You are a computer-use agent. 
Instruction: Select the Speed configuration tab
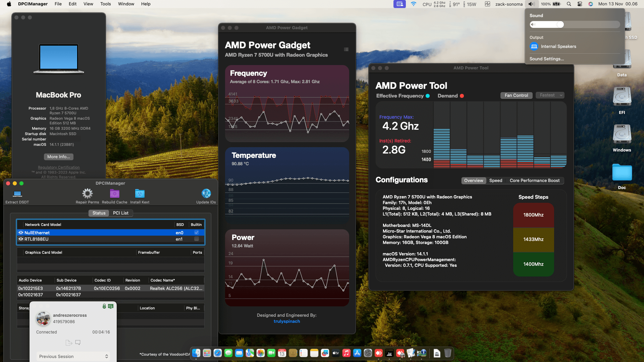(495, 180)
